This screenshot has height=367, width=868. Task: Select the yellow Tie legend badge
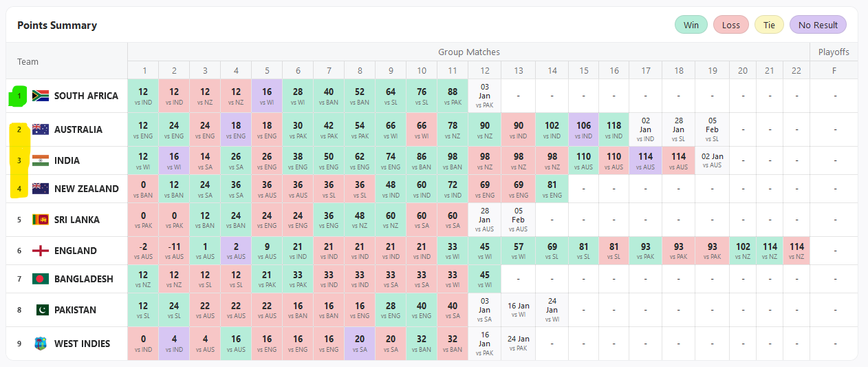pyautogui.click(x=769, y=25)
